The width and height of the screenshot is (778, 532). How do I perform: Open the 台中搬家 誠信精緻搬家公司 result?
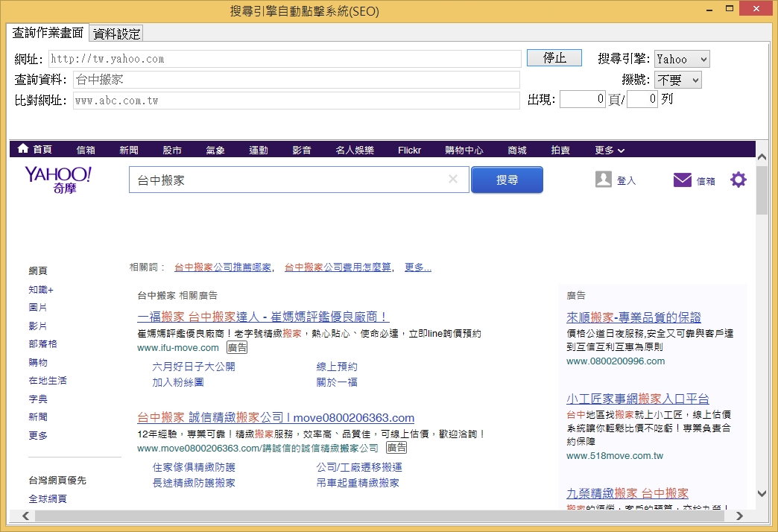click(276, 417)
